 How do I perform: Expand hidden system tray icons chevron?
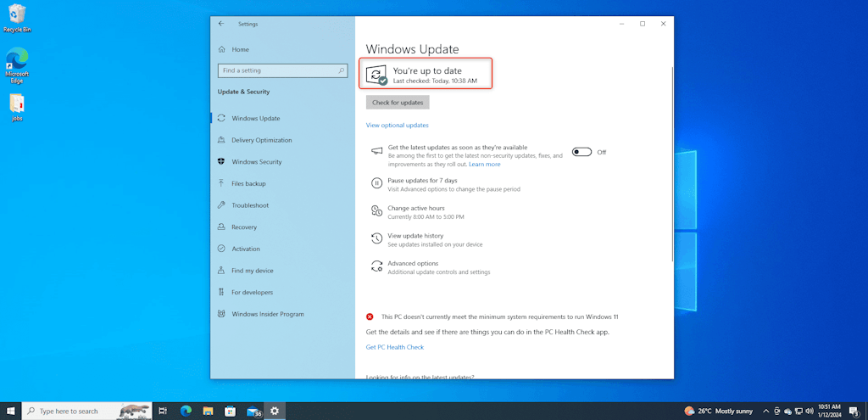click(766, 412)
